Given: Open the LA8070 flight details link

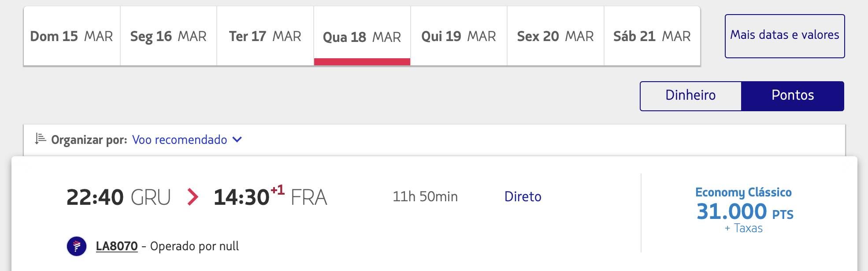Looking at the screenshot, I should [117, 246].
